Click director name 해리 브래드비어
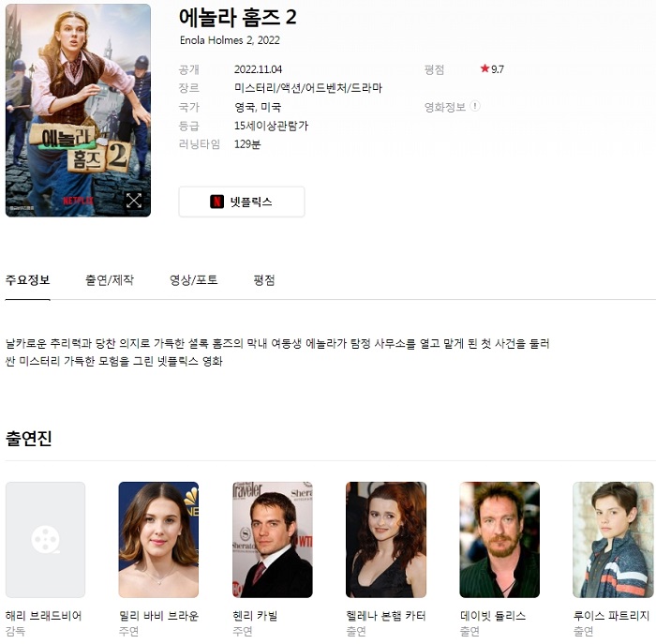 point(43,616)
